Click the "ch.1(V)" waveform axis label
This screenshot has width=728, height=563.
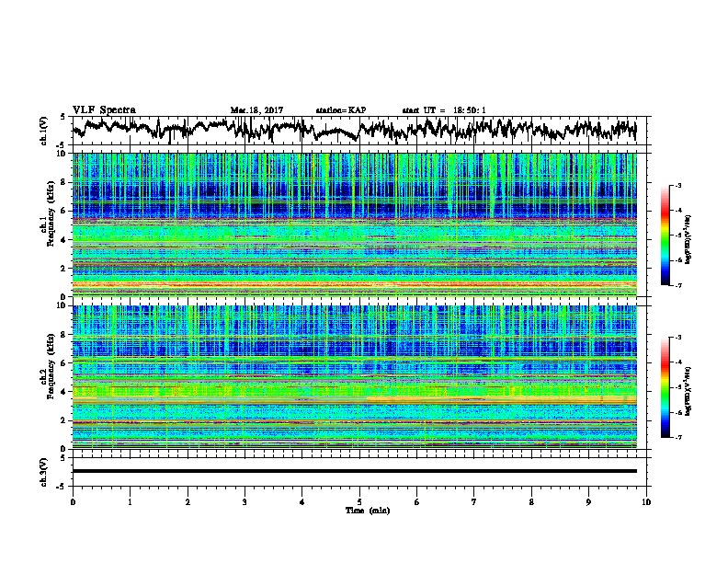(x=44, y=131)
